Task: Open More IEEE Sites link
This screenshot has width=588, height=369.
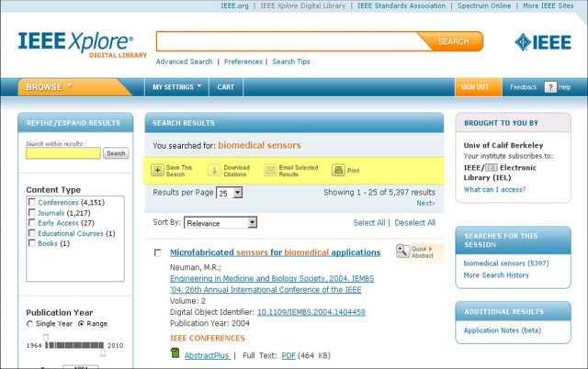Action: point(548,6)
